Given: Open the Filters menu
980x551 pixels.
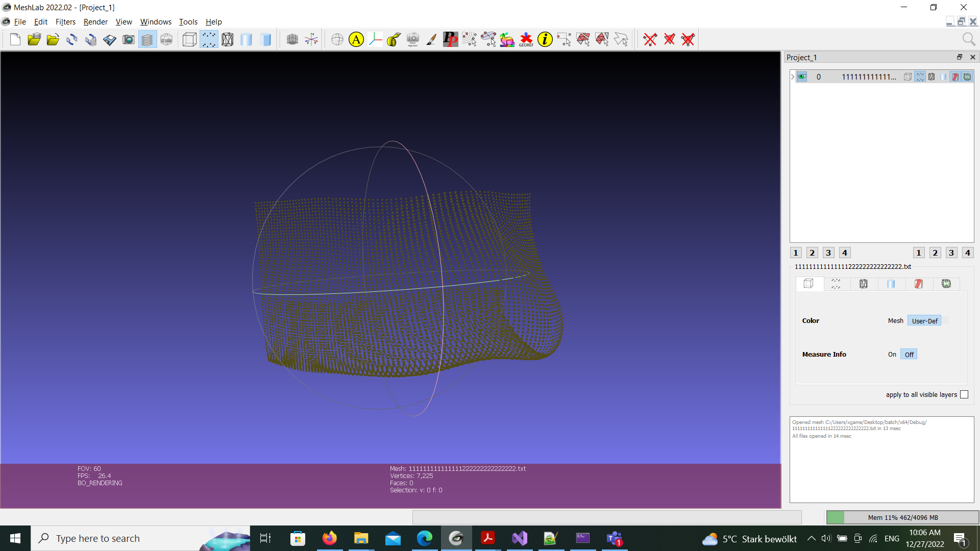Looking at the screenshot, I should pos(65,21).
